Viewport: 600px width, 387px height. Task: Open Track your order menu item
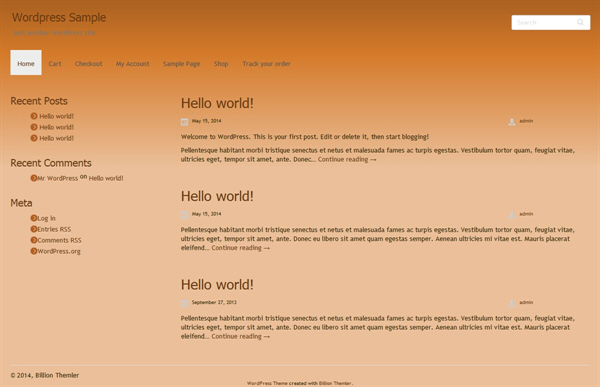(266, 64)
